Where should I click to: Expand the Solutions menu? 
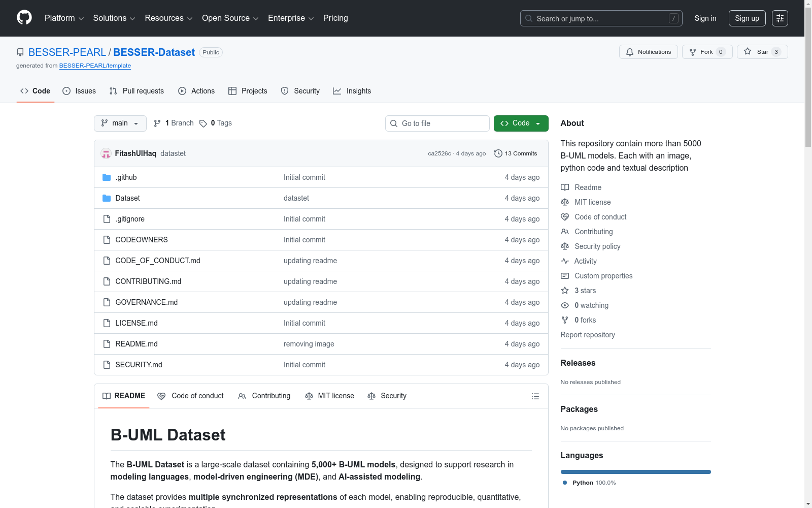114,18
